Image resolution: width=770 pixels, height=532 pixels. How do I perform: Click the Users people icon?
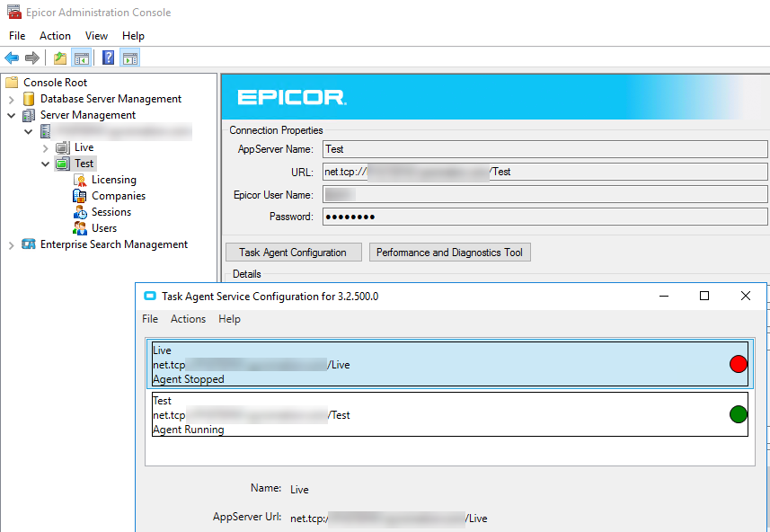pyautogui.click(x=80, y=228)
